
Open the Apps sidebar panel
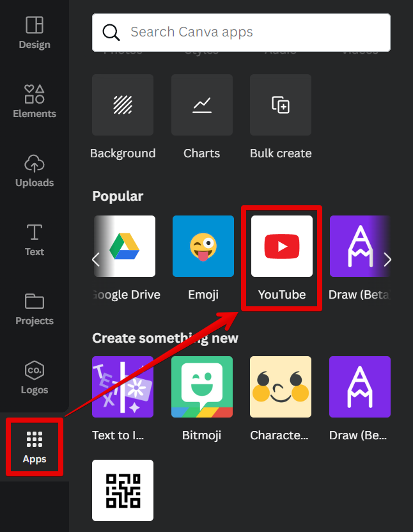pyautogui.click(x=35, y=447)
